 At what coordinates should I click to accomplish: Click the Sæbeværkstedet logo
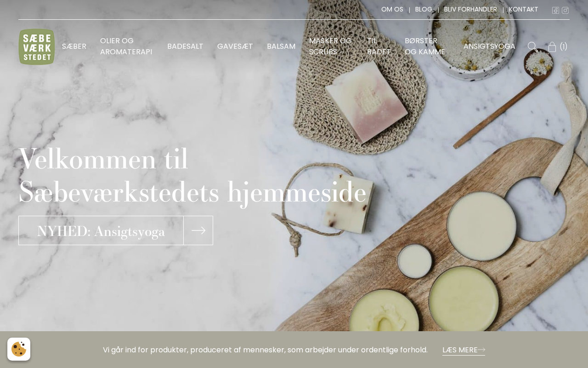click(x=37, y=46)
